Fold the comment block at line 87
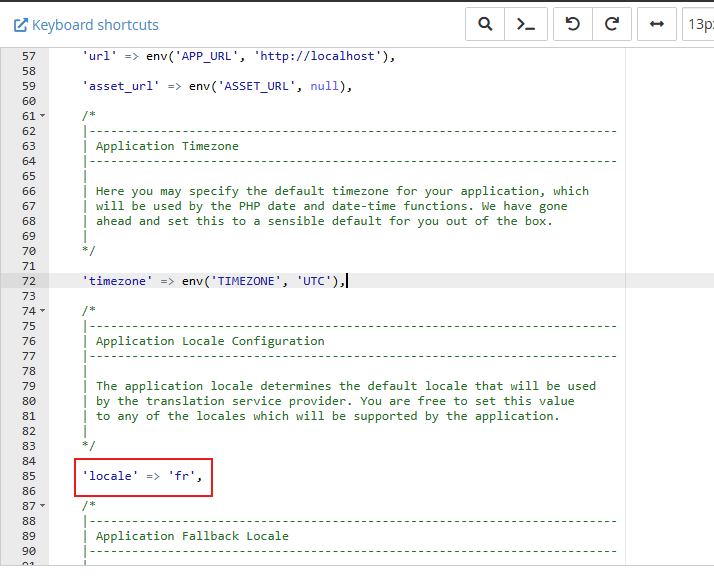Image resolution: width=714 pixels, height=584 pixels. click(x=42, y=506)
